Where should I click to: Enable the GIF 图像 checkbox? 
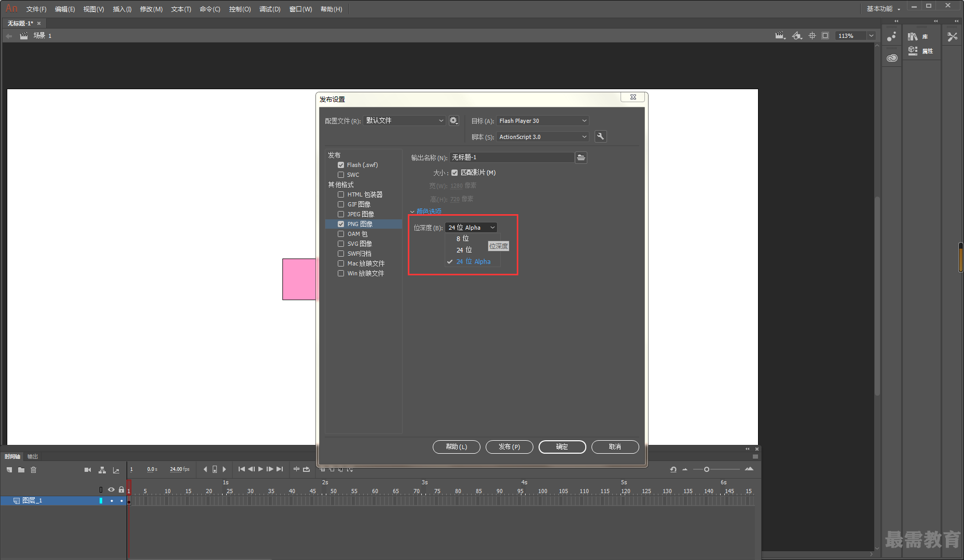pos(341,204)
